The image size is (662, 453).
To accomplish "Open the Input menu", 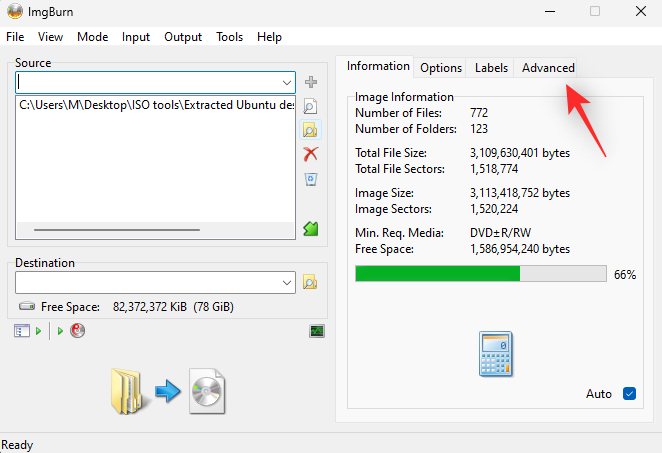I will [x=136, y=37].
